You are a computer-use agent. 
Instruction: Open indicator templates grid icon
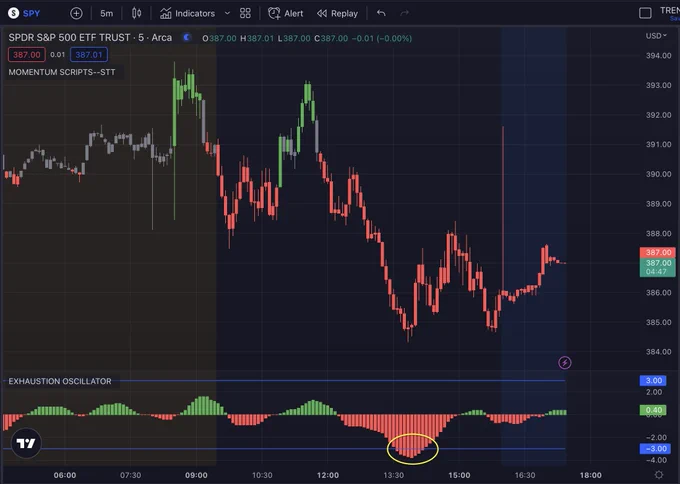click(245, 13)
